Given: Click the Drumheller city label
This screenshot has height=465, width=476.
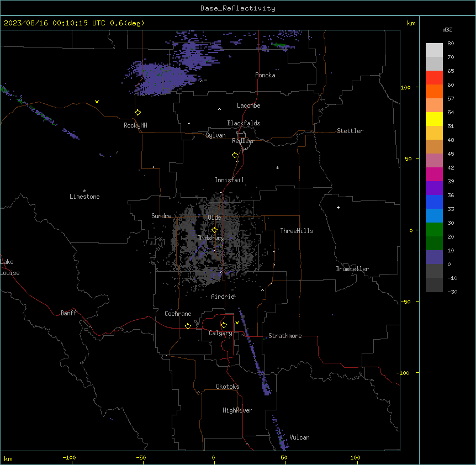Looking at the screenshot, I should [352, 269].
